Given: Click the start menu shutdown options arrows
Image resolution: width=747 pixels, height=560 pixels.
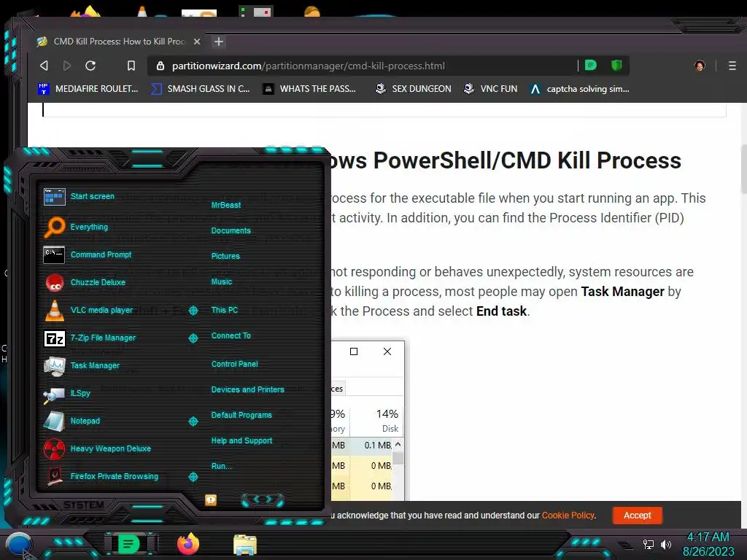Looking at the screenshot, I should point(263,499).
